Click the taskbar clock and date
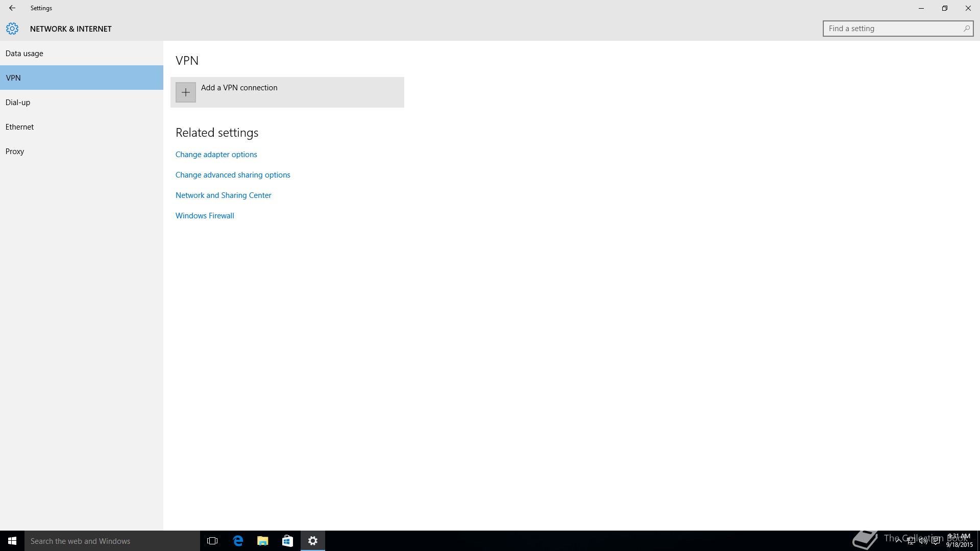The image size is (980, 551). point(959,541)
